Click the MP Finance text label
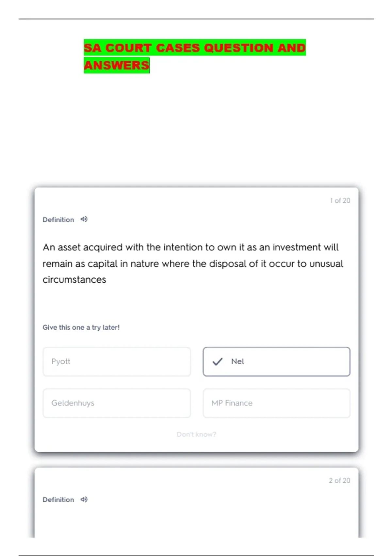 pos(232,403)
